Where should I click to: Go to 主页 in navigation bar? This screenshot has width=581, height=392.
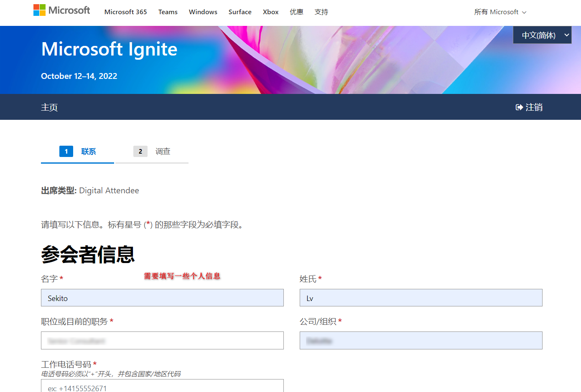click(x=49, y=107)
